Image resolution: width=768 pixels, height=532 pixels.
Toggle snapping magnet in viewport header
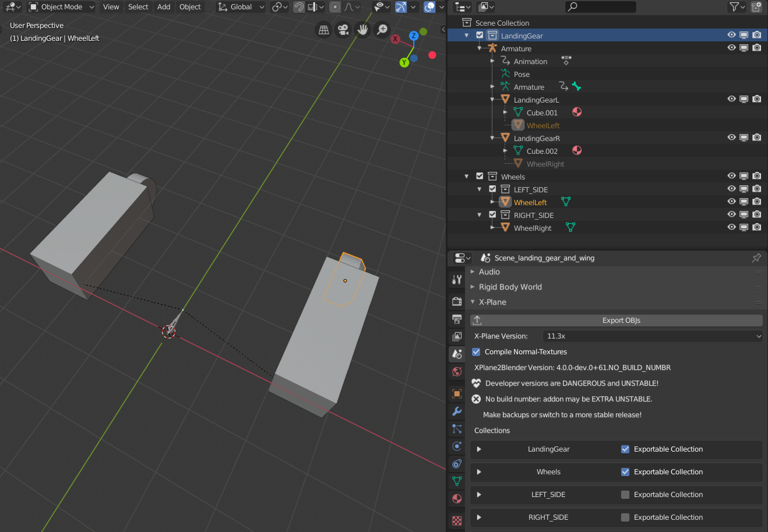[x=298, y=7]
